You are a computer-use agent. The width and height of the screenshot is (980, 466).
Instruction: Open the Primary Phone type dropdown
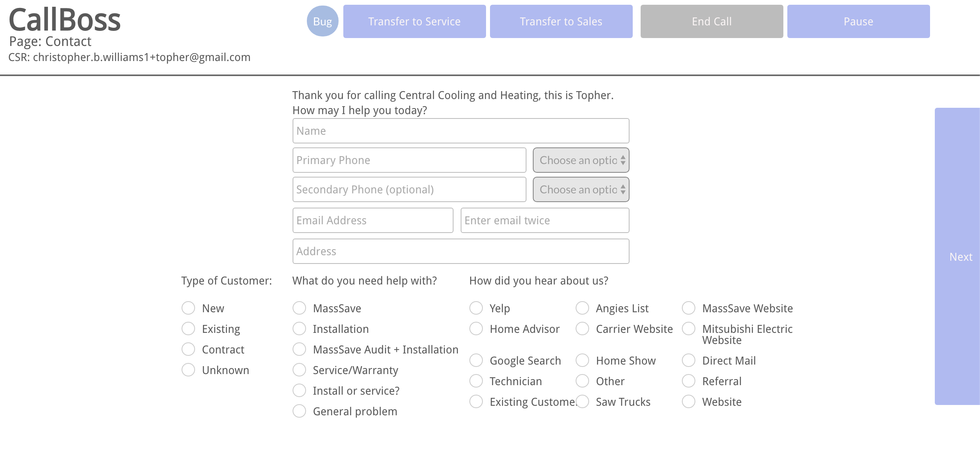tap(581, 160)
